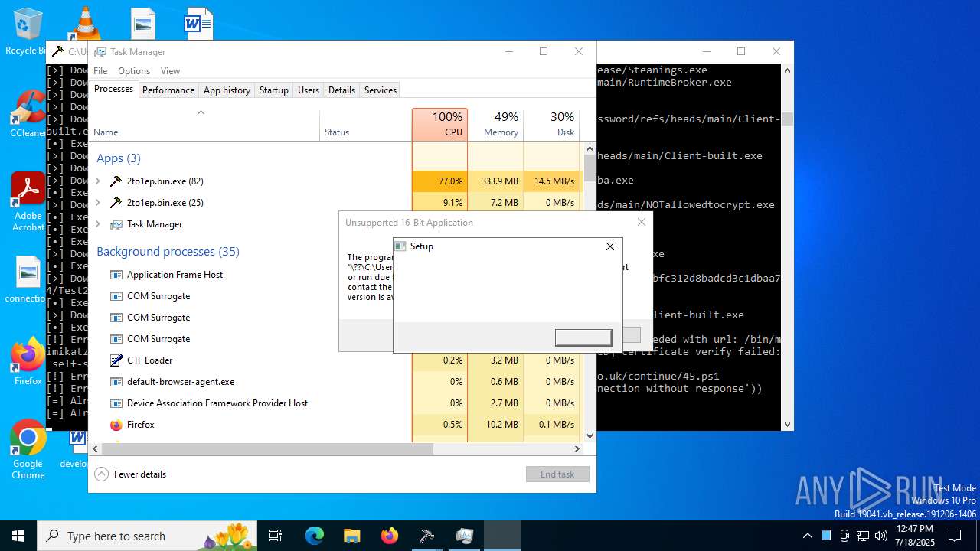Select CTF Loader process icon
The image size is (980, 551).
click(x=116, y=360)
